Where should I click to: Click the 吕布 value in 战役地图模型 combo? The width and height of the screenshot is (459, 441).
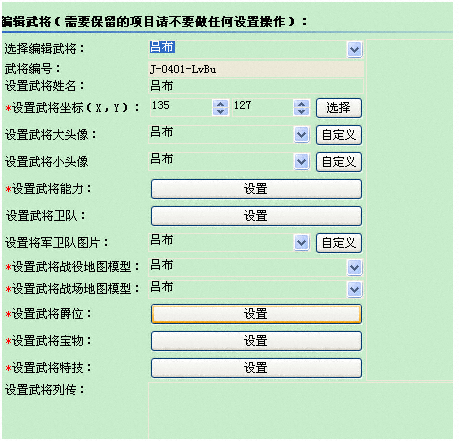click(162, 265)
